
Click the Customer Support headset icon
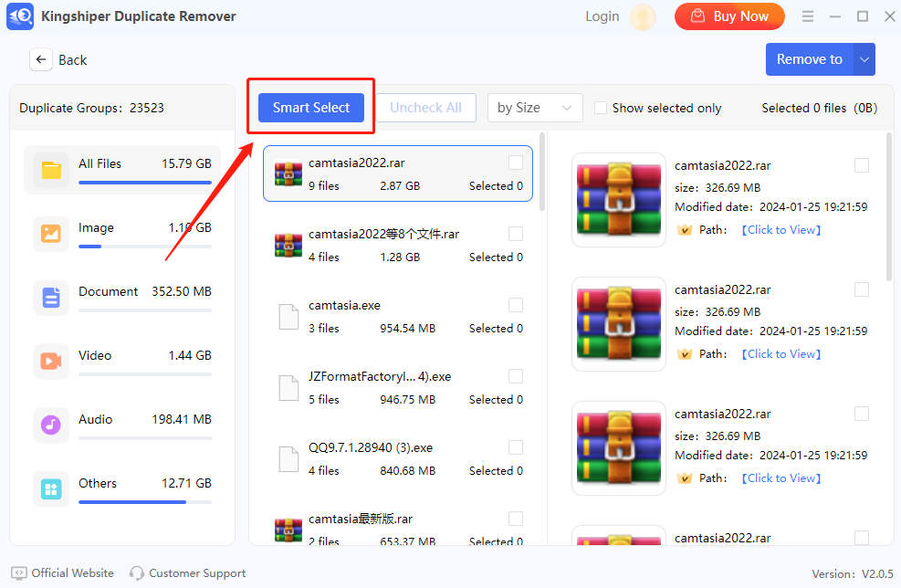137,573
